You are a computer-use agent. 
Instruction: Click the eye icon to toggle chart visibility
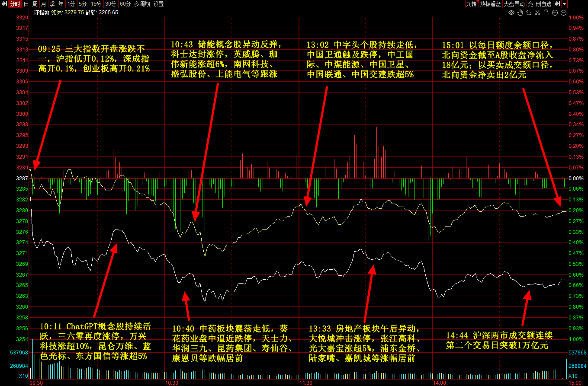511,13
